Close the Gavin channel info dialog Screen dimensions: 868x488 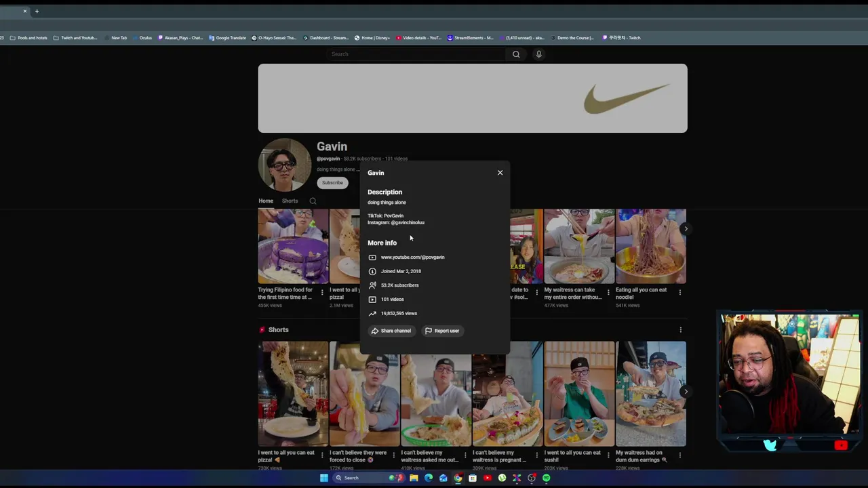point(500,173)
